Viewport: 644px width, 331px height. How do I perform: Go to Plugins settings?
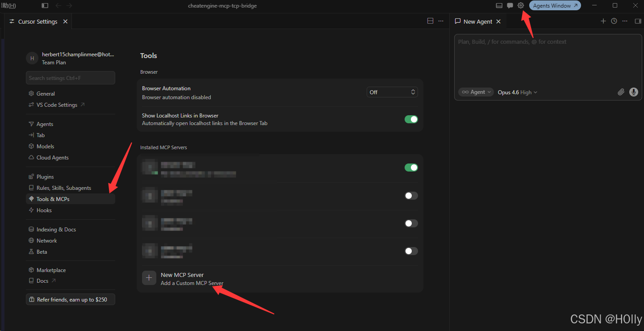point(71,177)
